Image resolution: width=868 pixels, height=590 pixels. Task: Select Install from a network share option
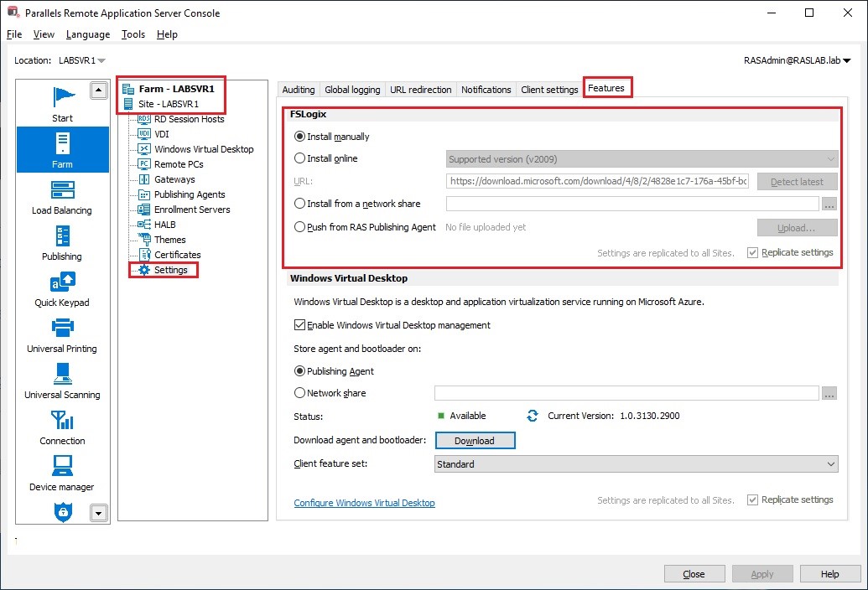pos(299,204)
